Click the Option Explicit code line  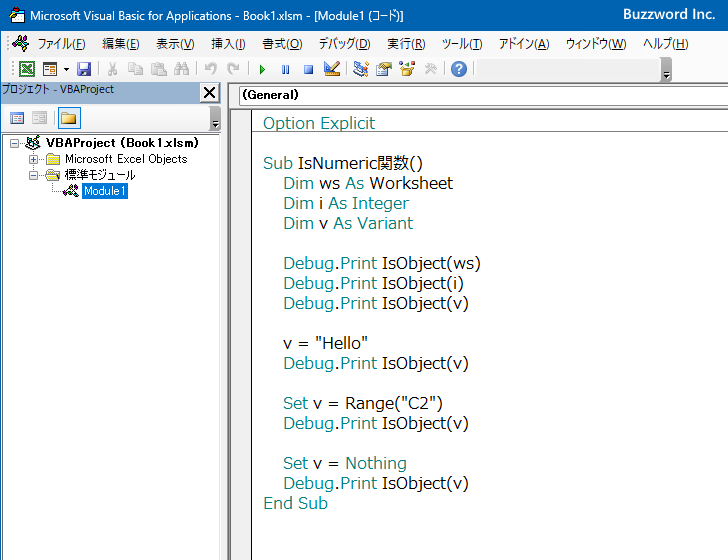point(319,123)
